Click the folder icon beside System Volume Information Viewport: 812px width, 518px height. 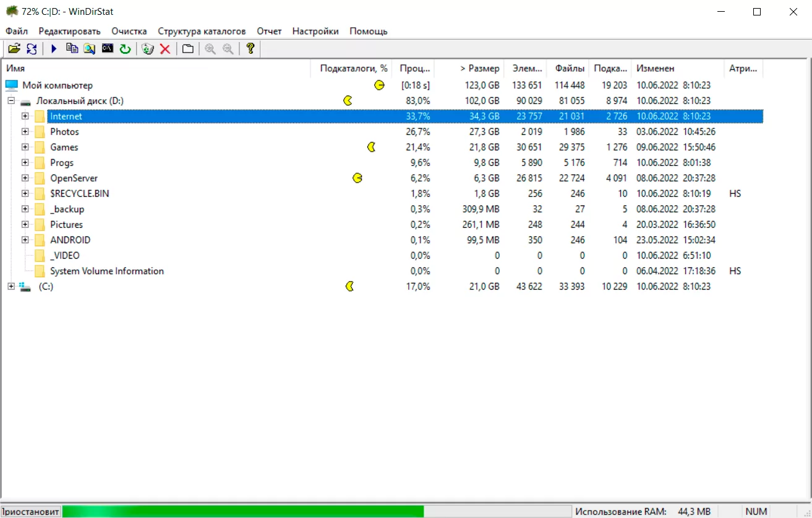(40, 271)
